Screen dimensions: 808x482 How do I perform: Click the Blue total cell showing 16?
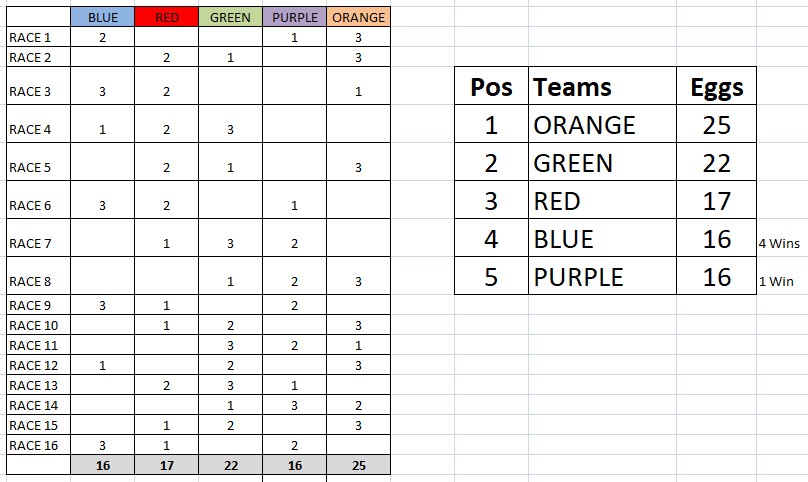(103, 465)
